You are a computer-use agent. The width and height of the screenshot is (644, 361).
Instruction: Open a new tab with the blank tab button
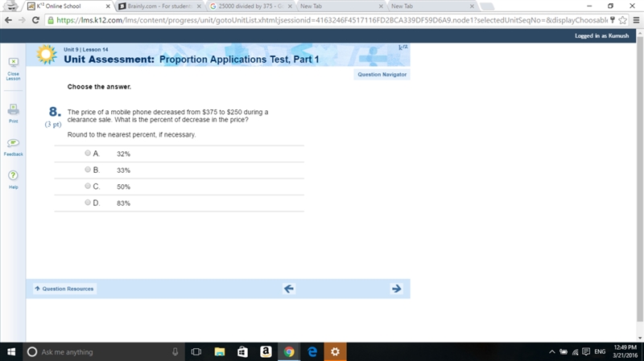487,6
